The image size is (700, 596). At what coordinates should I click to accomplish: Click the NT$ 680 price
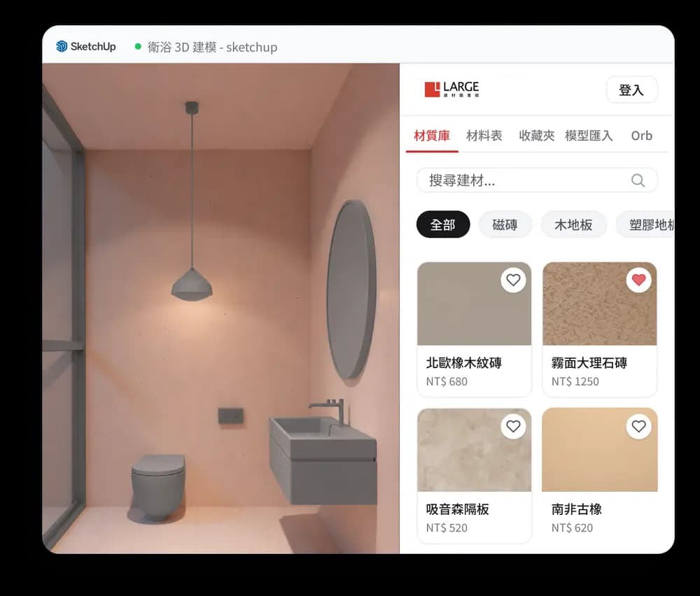[447, 381]
